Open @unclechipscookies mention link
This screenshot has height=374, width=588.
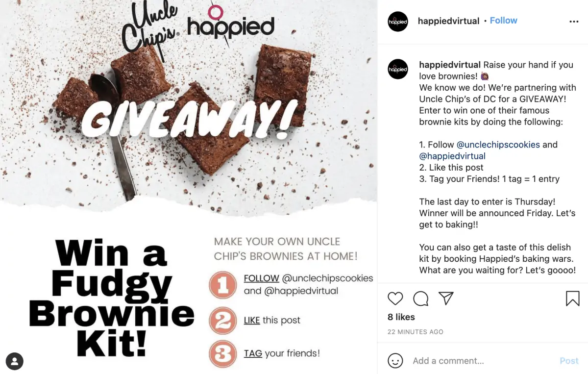498,145
